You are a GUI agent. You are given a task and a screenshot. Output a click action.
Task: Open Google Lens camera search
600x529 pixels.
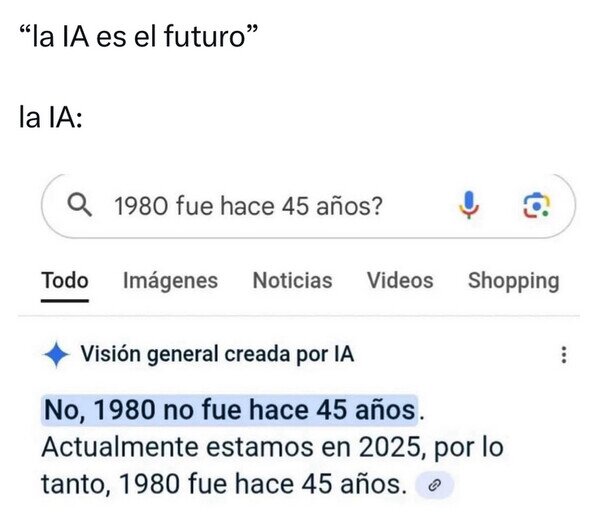(x=537, y=206)
